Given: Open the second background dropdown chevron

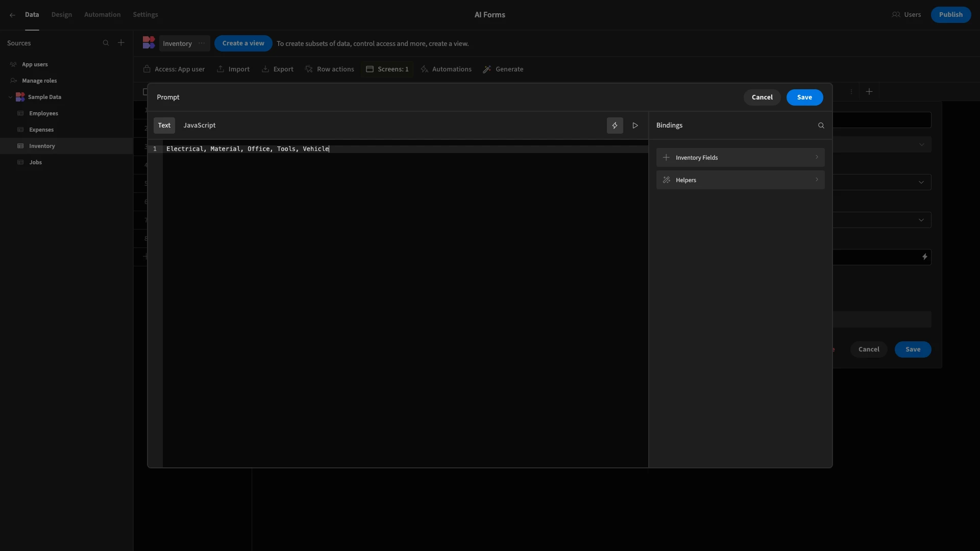Looking at the screenshot, I should (x=921, y=182).
